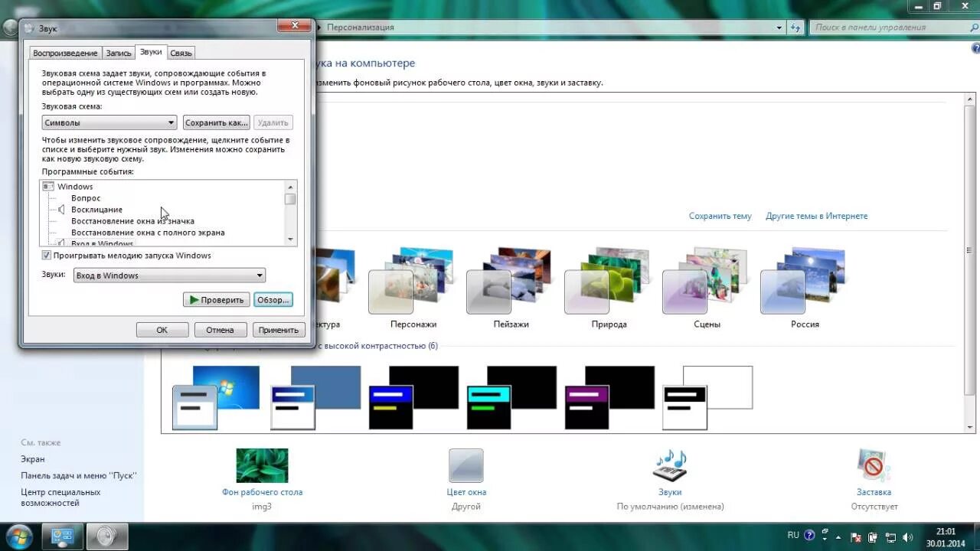
Task: Click events list scrollbar down arrow
Action: pyautogui.click(x=290, y=240)
